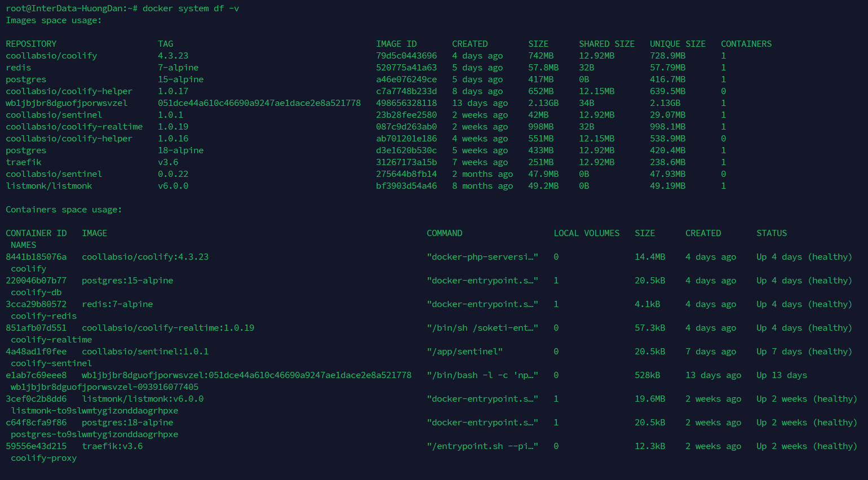Select the 'Images space usage:' heading
Image resolution: width=868 pixels, height=480 pixels.
coord(54,20)
